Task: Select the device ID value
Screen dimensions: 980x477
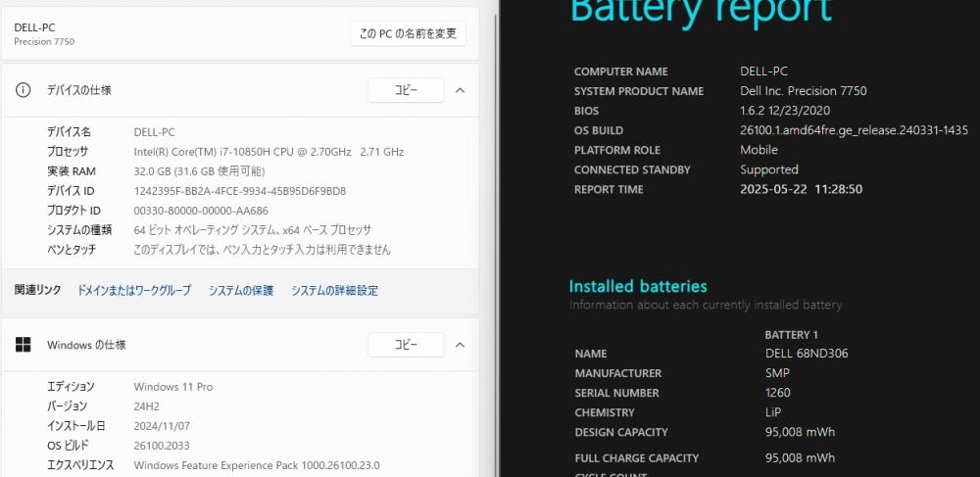Action: (239, 191)
